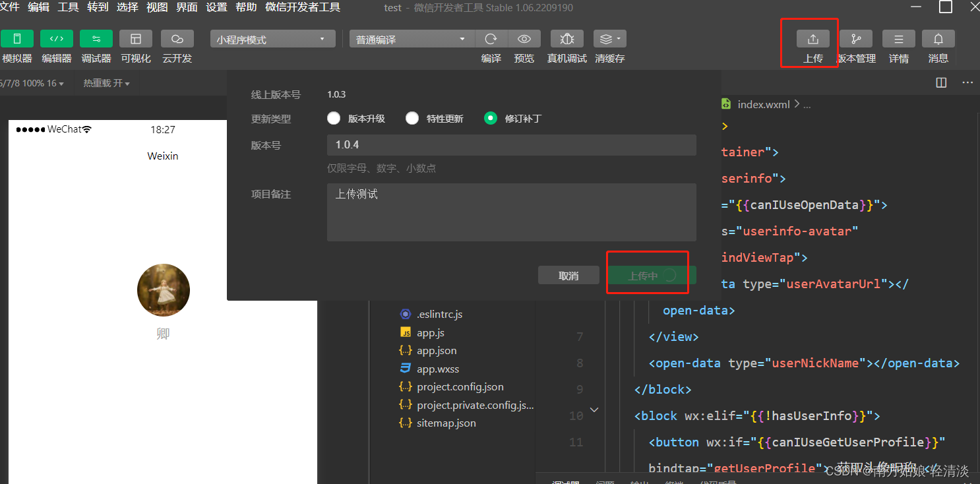980x484 pixels.
Task: Select the 版本升级 update type
Action: coord(334,118)
